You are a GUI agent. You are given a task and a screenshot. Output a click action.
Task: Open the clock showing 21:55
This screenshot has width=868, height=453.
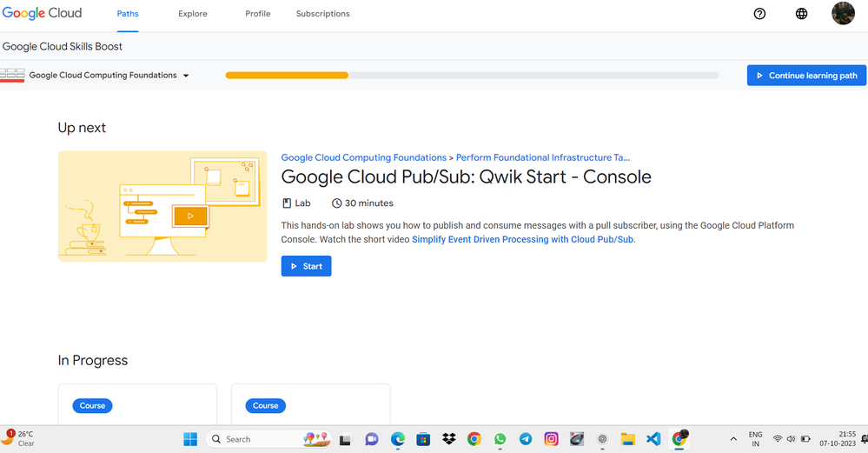pos(838,438)
